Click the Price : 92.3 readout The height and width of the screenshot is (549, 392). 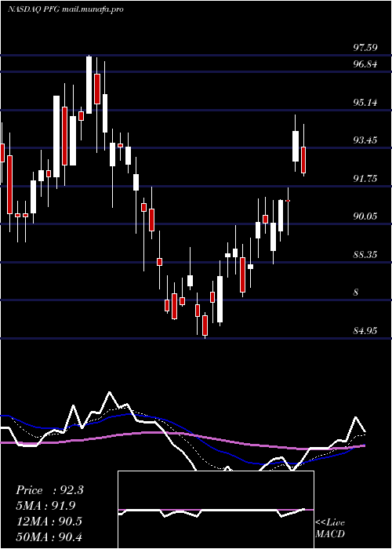click(x=49, y=490)
